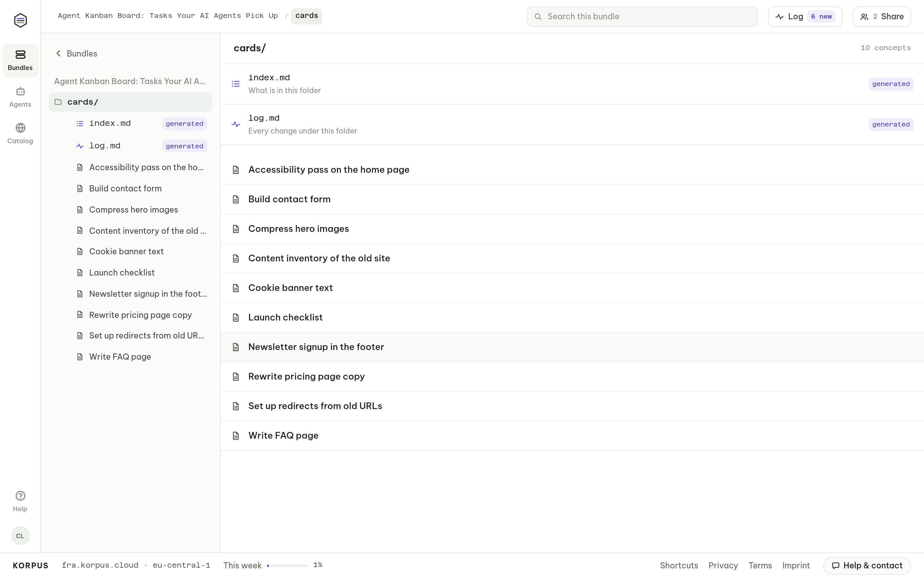
Task: Click the activity icon beside log.md in main pane
Action: tap(236, 124)
